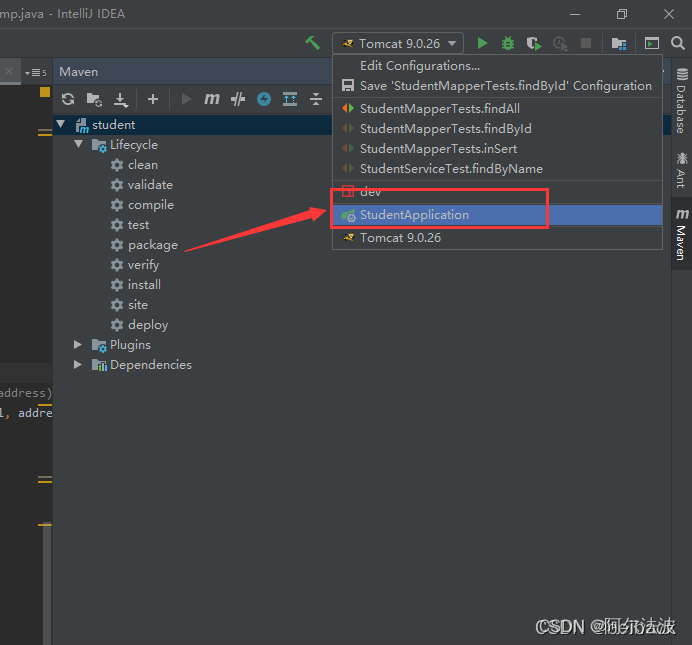Screen dimensions: 692x645
Task: Open Project Structure icon
Action: tap(619, 43)
